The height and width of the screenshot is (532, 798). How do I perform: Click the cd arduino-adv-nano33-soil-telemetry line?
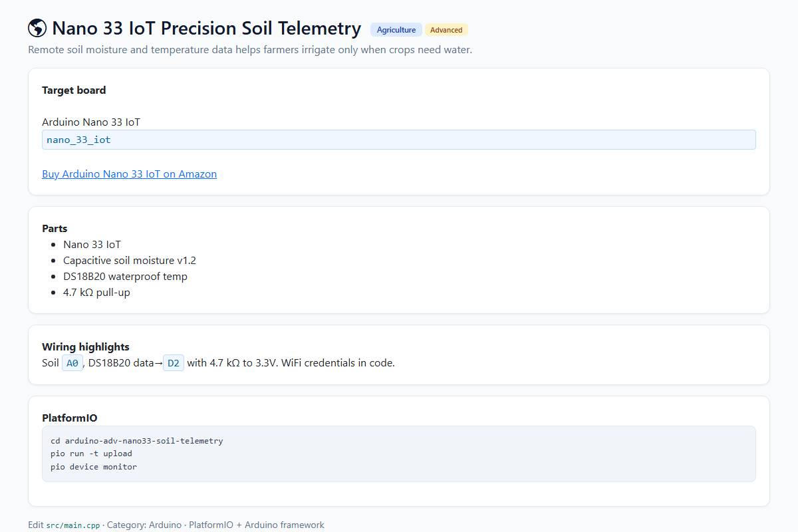tap(137, 441)
